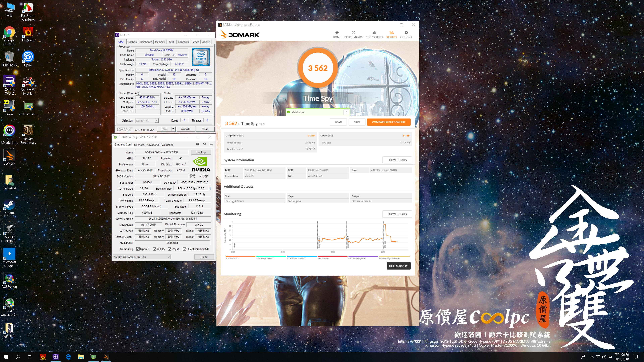Toggle the PhysX checkbox
This screenshot has height=362, width=644.
tap(170, 249)
